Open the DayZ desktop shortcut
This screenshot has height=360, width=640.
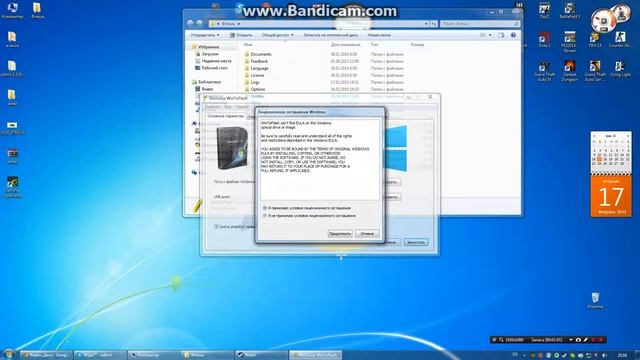[544, 11]
